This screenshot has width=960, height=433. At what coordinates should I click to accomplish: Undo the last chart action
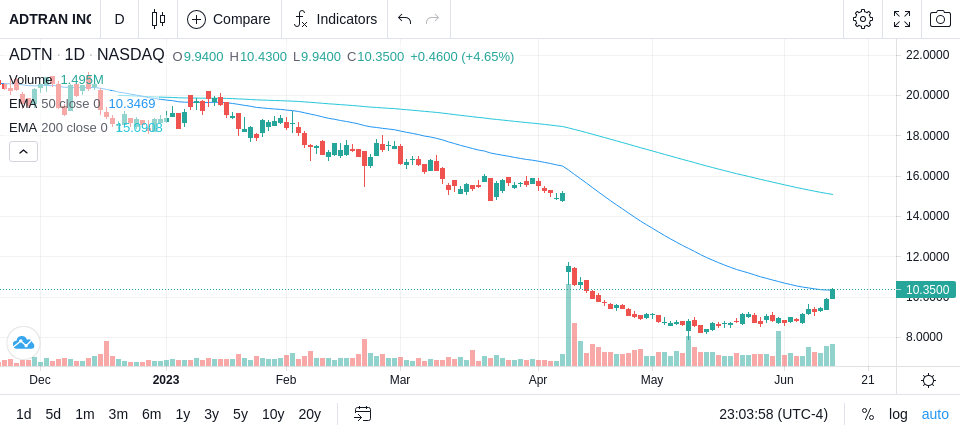404,19
